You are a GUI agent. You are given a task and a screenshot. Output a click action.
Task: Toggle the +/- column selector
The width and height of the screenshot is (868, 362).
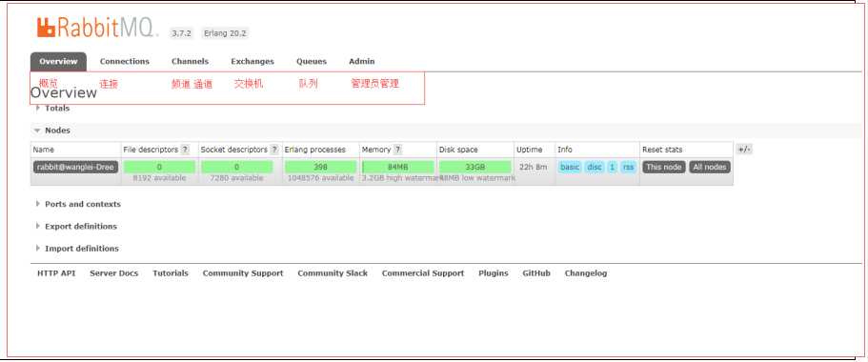click(744, 150)
